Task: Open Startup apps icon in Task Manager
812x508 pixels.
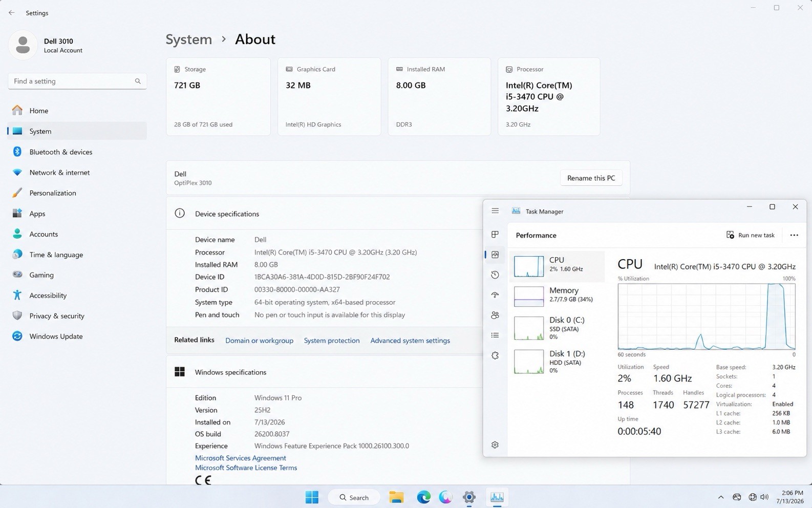Action: pyautogui.click(x=495, y=295)
